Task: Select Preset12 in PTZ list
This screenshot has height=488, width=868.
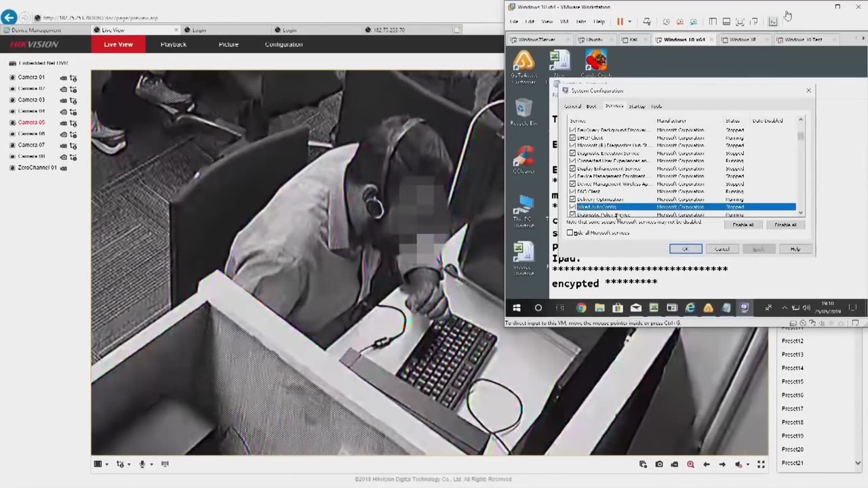Action: (792, 341)
